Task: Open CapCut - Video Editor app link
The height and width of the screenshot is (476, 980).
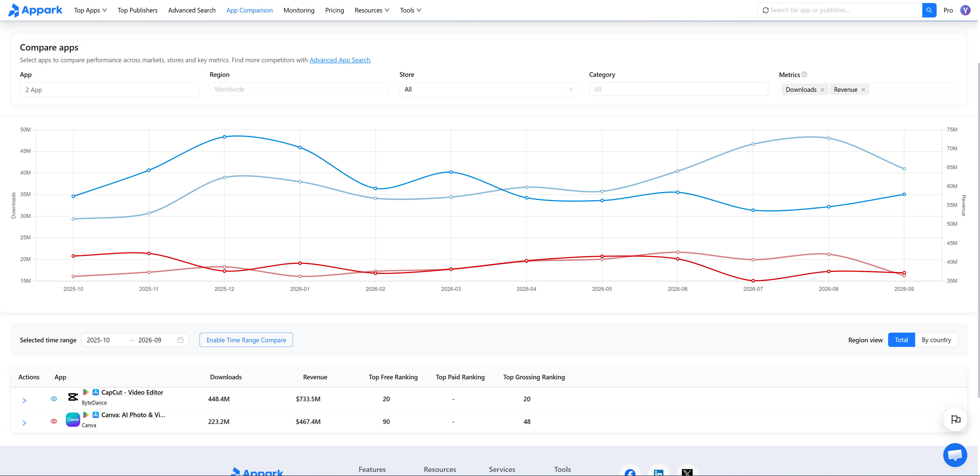Action: pyautogui.click(x=132, y=392)
